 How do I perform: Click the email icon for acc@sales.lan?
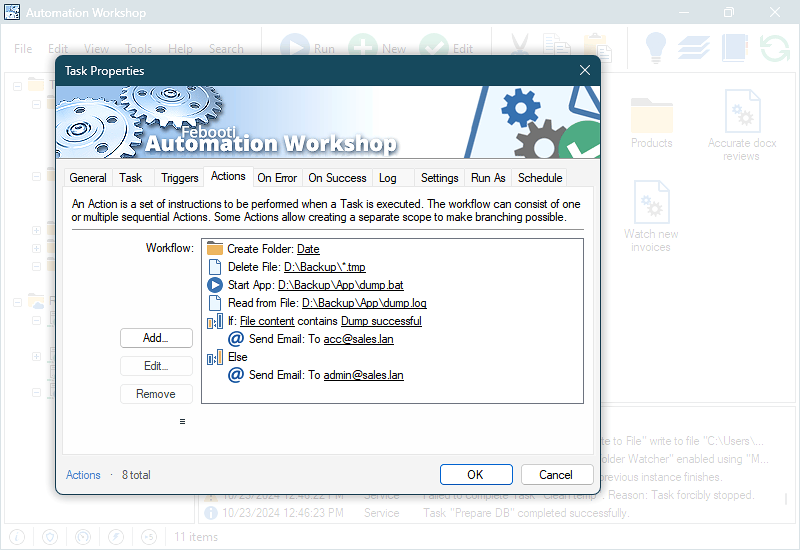[x=235, y=339]
